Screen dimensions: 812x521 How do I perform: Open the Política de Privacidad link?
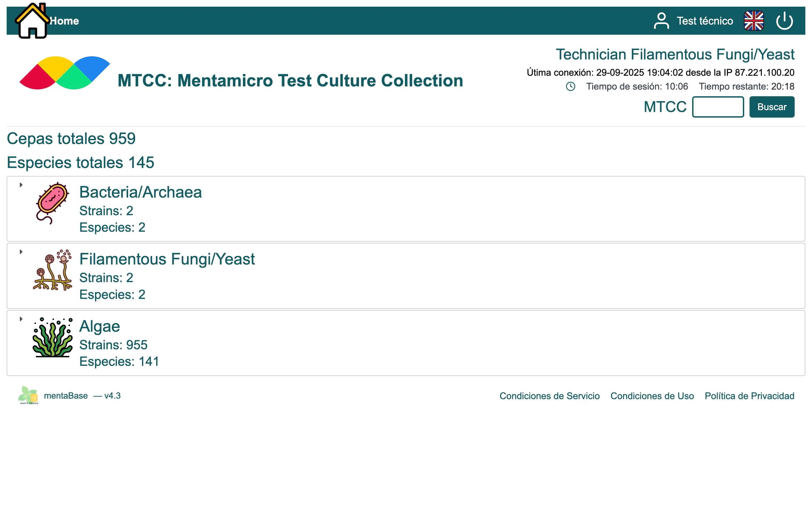tap(749, 396)
